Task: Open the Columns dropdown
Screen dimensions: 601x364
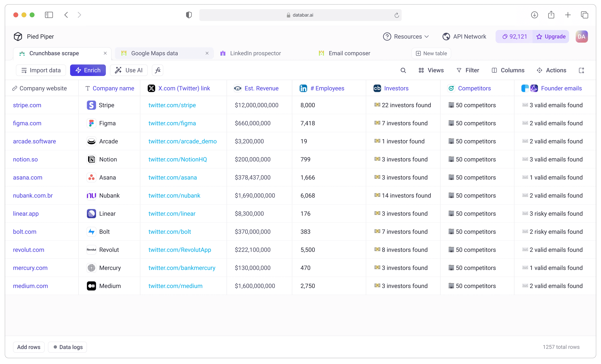Action: click(x=508, y=70)
